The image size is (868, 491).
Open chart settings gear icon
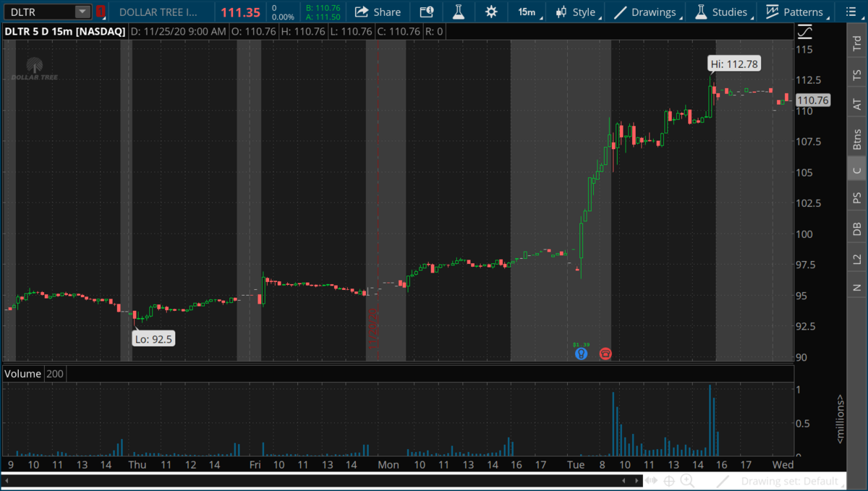click(491, 12)
